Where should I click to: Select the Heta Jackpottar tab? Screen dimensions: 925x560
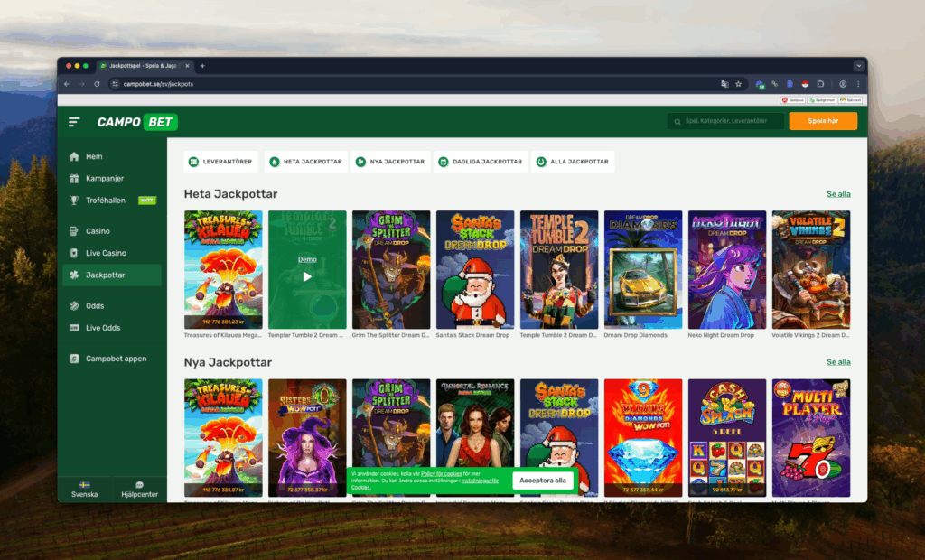pos(305,162)
